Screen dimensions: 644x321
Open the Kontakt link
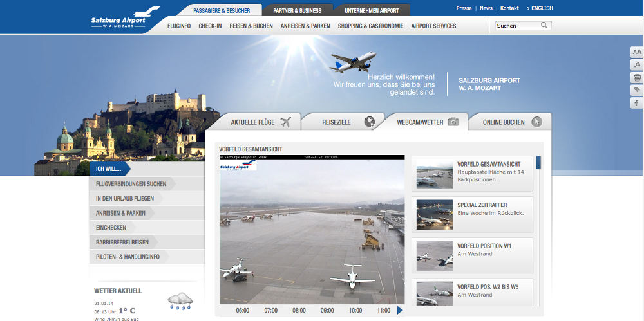(x=509, y=8)
